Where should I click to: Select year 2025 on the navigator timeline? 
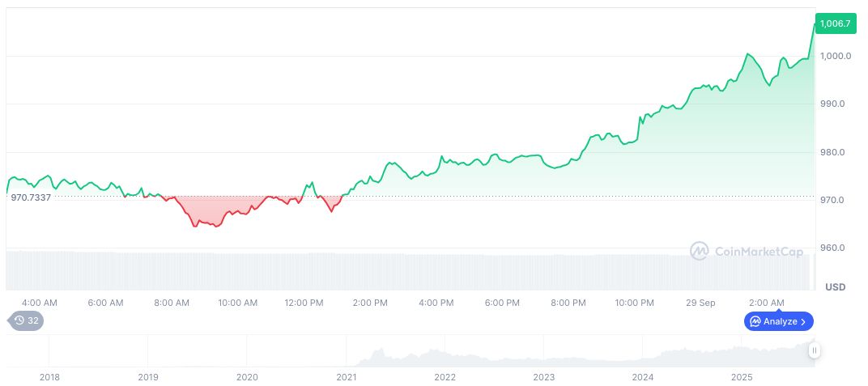coord(742,377)
